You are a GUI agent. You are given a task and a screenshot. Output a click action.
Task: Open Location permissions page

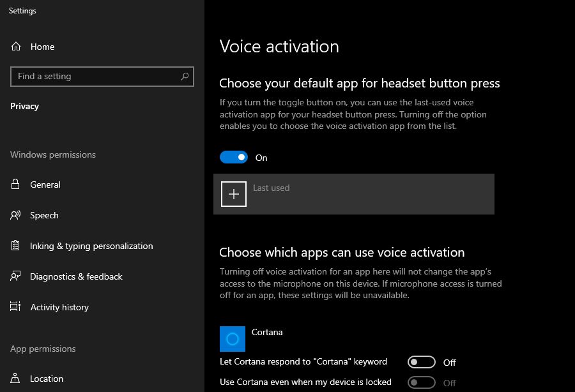pos(47,379)
